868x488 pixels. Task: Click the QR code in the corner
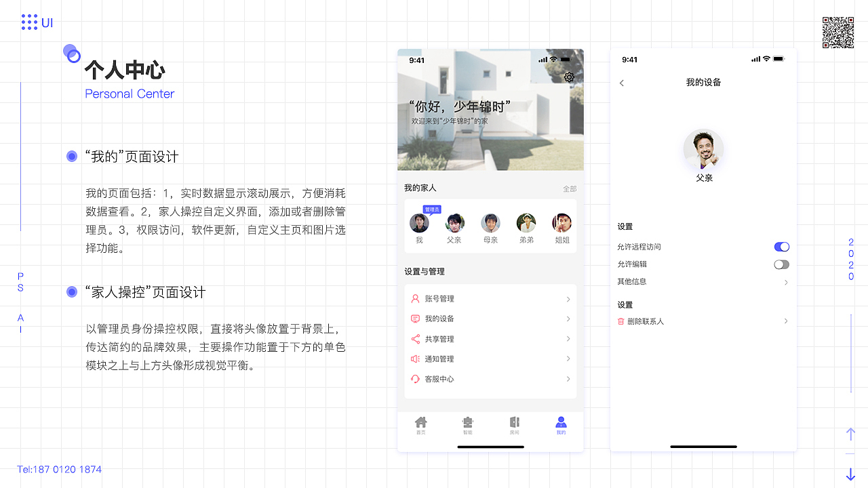(838, 33)
